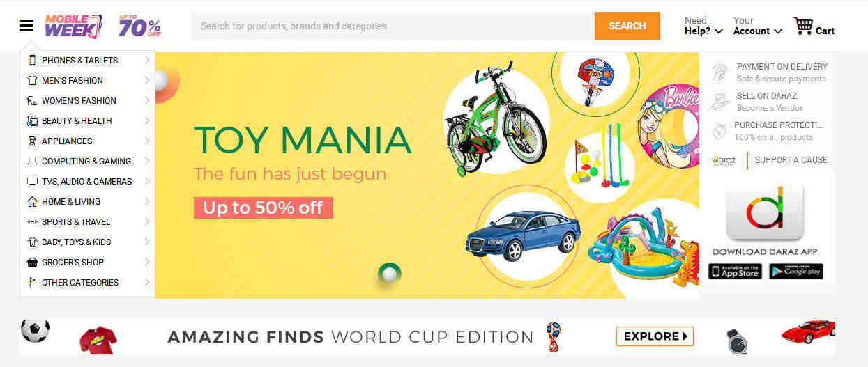Click the shopping cart icon
Viewport: 868px width, 367px height.
pos(803,26)
